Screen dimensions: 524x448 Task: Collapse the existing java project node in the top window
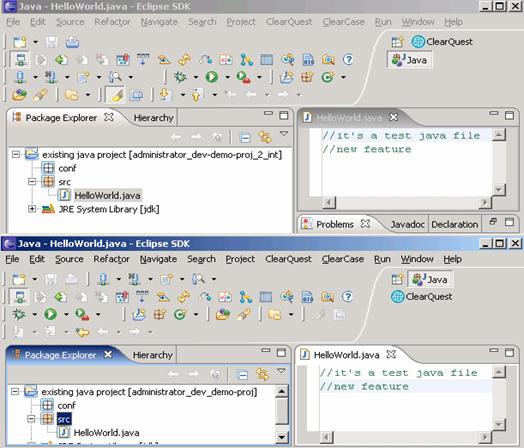tap(16, 154)
